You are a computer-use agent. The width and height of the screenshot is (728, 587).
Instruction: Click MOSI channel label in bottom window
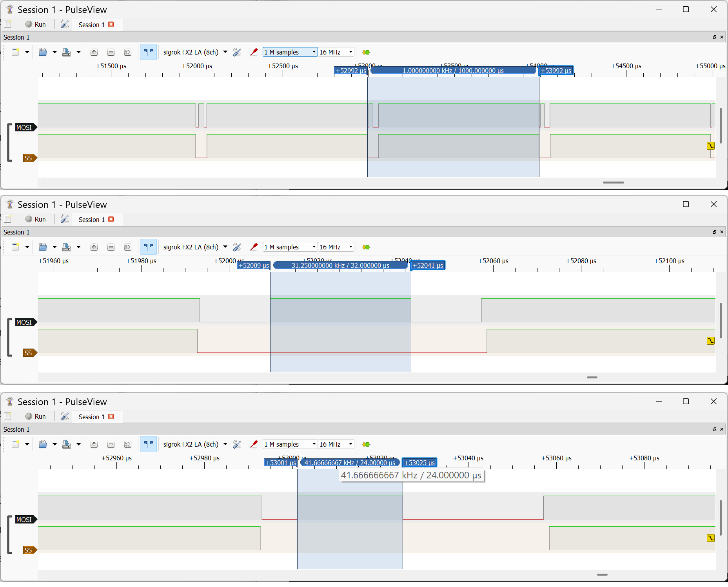(x=25, y=520)
